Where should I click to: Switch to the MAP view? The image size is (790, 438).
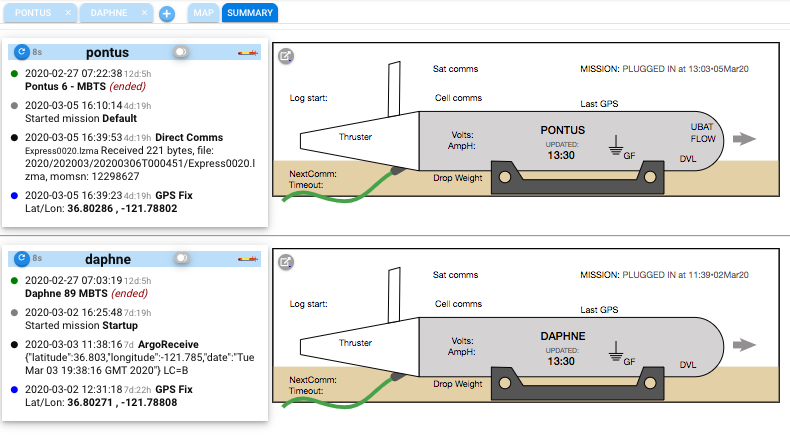pyautogui.click(x=202, y=13)
